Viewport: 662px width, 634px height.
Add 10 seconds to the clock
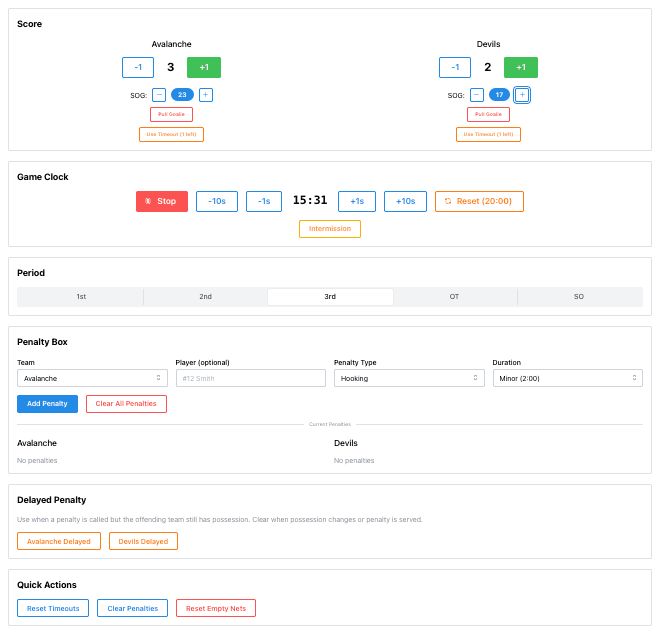405,201
